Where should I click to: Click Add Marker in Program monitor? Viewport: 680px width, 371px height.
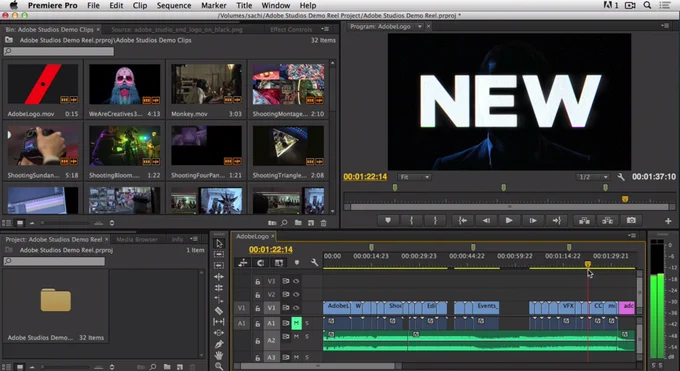388,220
